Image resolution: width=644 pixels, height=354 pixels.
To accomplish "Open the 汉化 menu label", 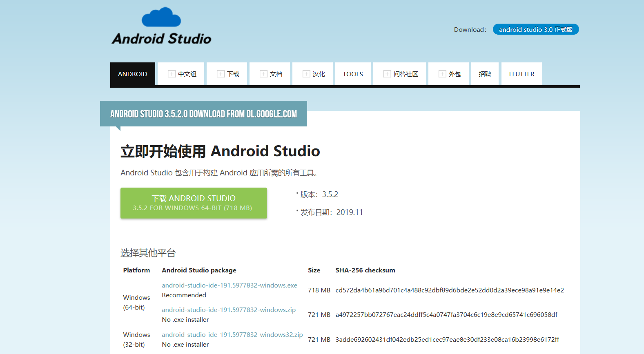I will [319, 74].
